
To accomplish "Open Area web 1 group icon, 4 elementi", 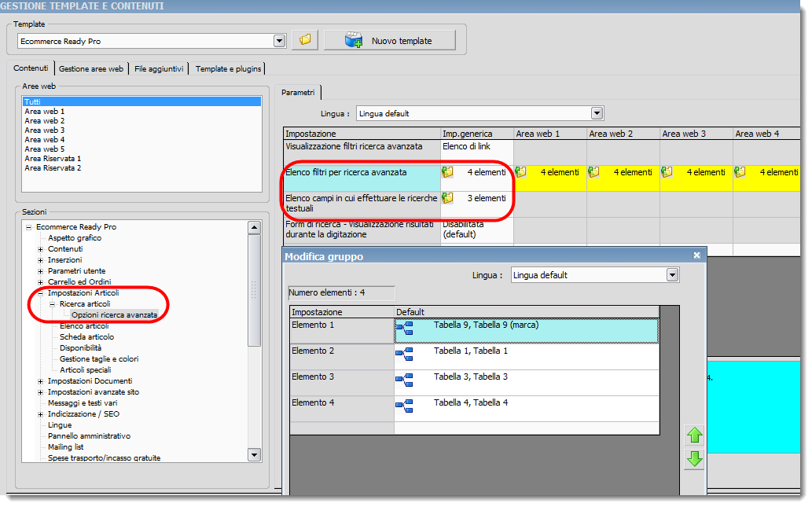I will (520, 172).
